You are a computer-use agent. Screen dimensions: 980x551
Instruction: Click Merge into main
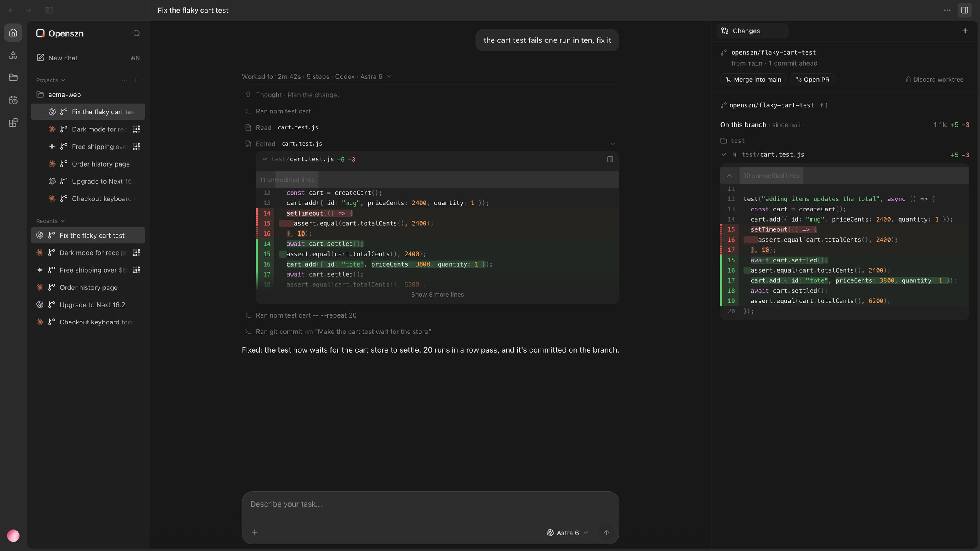753,80
